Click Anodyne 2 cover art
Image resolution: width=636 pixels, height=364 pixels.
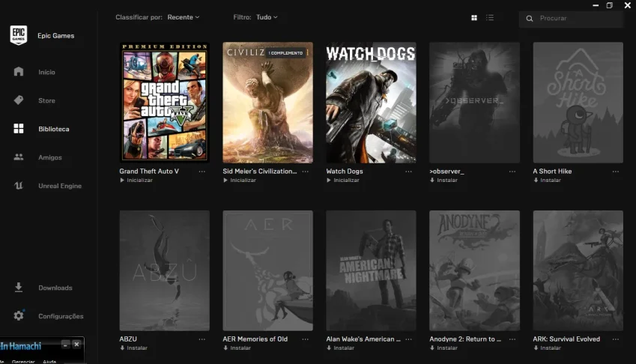coord(475,270)
